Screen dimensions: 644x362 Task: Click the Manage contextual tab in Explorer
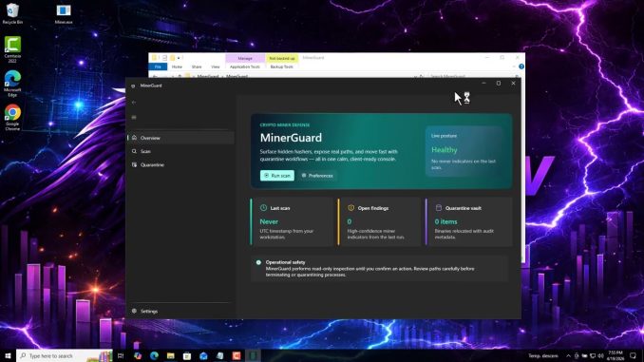[245, 58]
